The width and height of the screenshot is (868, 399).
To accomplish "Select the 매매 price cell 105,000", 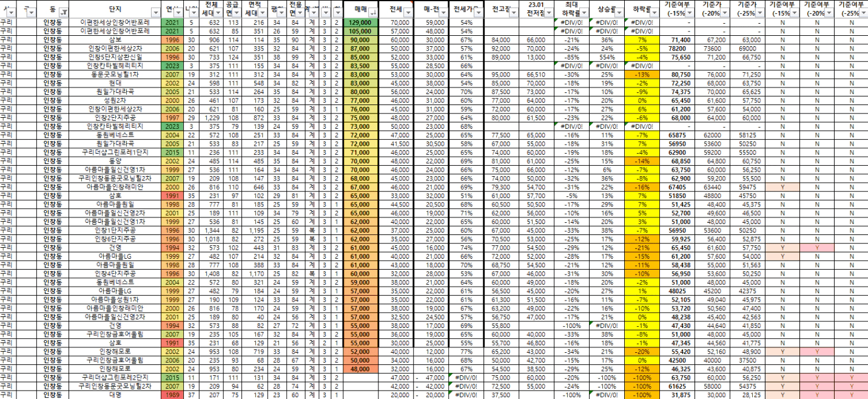I will tap(360, 30).
